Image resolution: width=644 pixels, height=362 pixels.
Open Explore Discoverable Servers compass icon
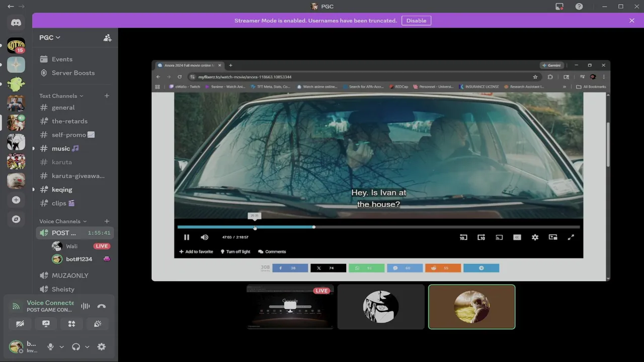pos(16,219)
